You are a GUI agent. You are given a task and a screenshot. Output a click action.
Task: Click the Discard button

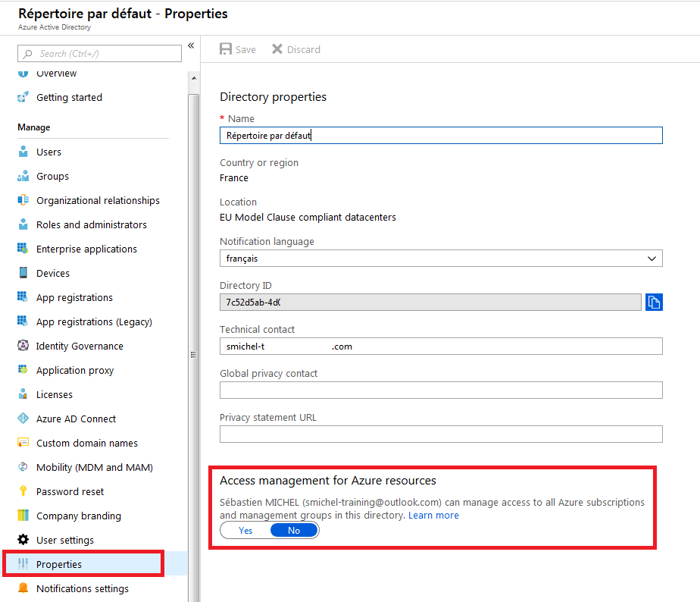[x=296, y=49]
